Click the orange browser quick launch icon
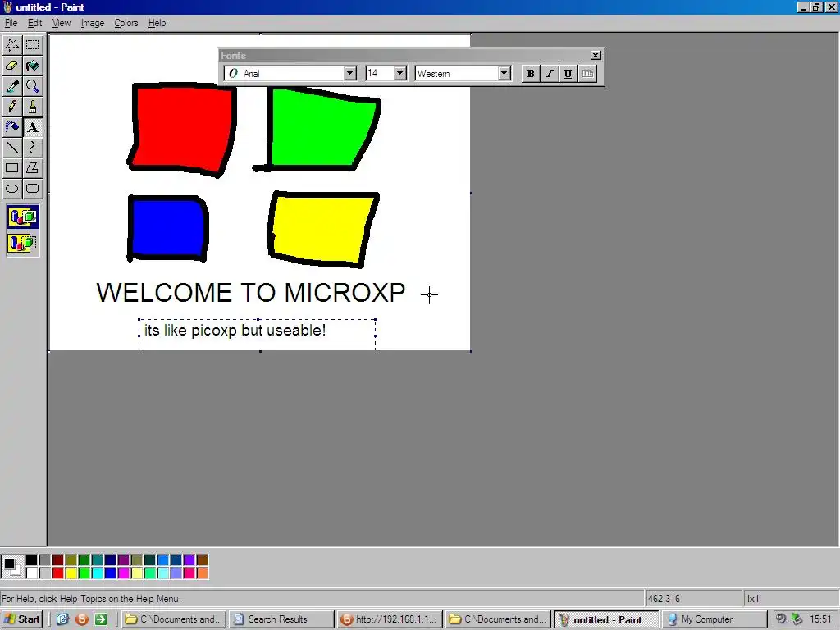 click(81, 619)
